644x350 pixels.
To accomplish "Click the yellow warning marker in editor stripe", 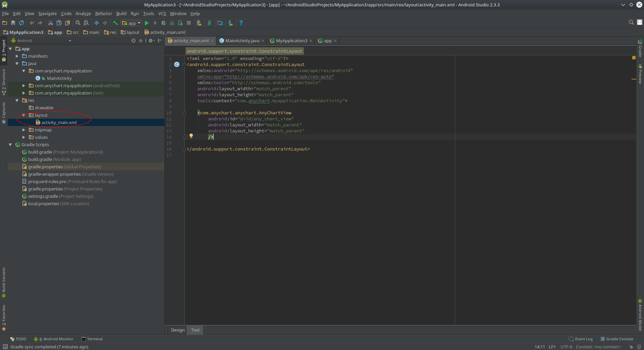I will pyautogui.click(x=634, y=79).
